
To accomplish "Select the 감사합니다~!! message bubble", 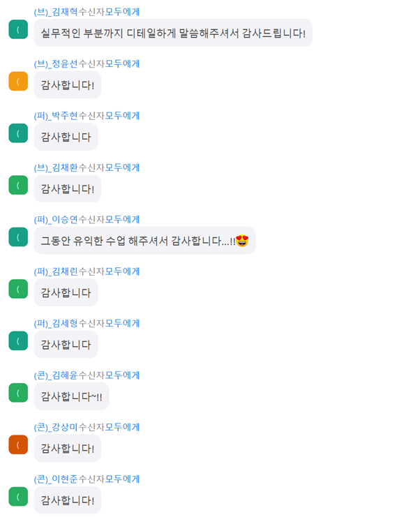I will (71, 396).
